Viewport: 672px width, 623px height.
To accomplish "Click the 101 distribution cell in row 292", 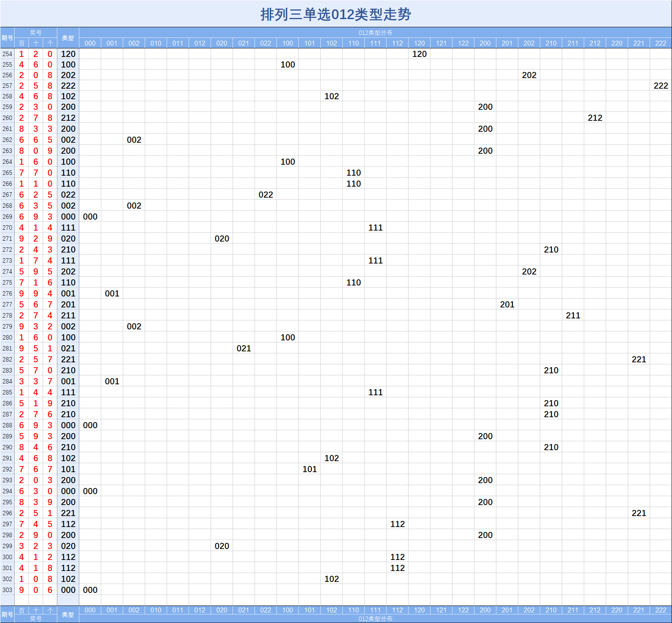I will pyautogui.click(x=310, y=469).
